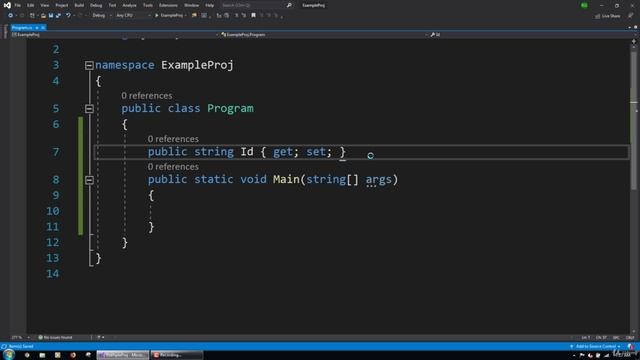Screen dimensions: 640x360
Task: Click the toolbar bookmark icon
Action: (x=253, y=16)
